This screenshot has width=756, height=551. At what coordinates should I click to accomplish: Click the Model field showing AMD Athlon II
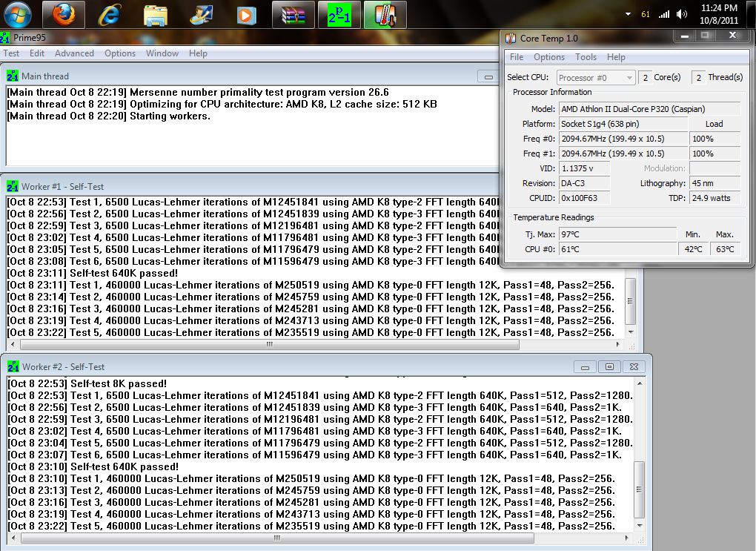649,109
